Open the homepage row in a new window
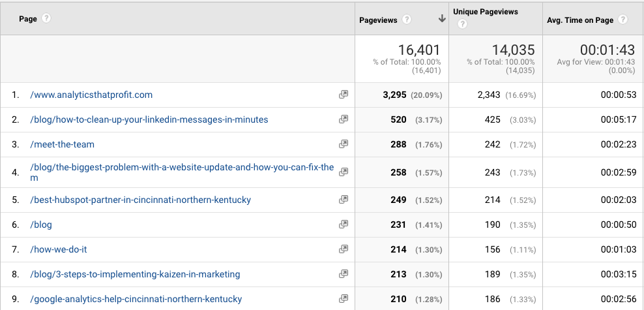Screen dimensions: 644x310 344,95
